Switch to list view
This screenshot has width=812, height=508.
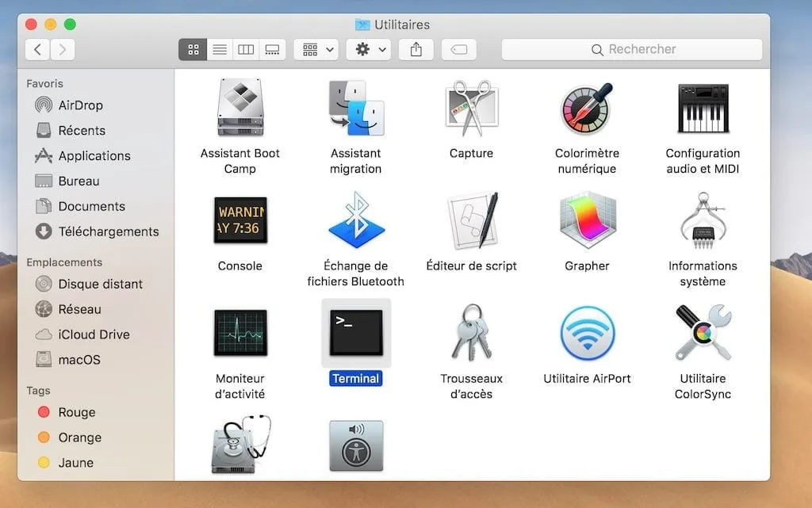[x=220, y=49]
